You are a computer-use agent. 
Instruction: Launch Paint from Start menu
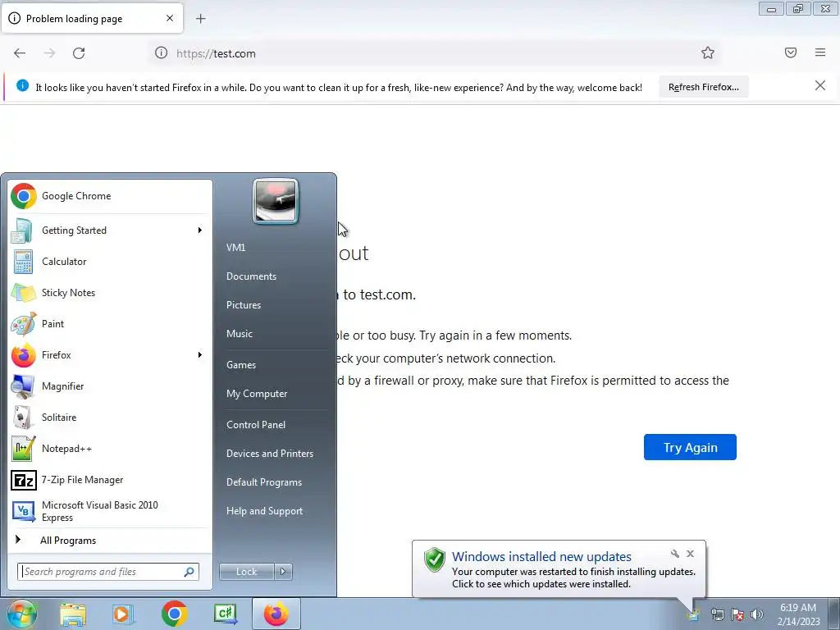(x=111, y=323)
